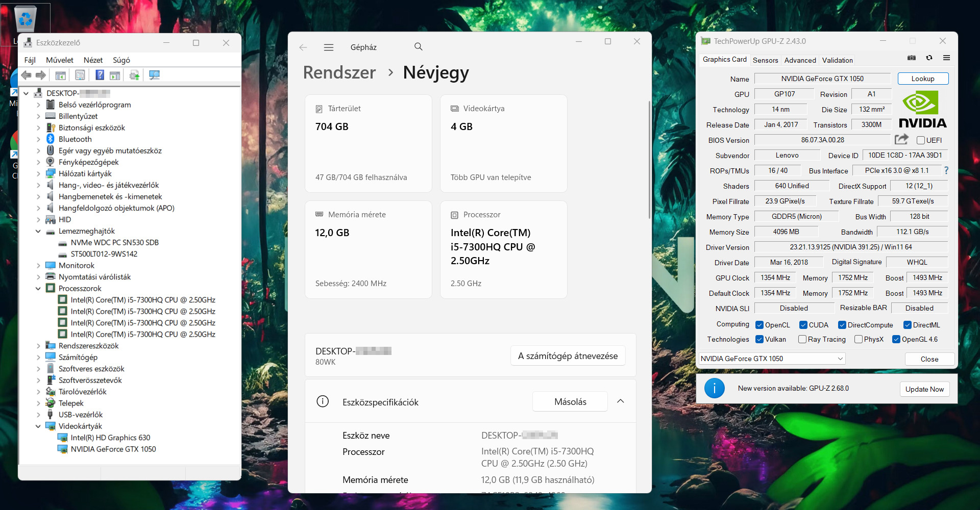
Task: Click A számítógép átnevezése button
Action: [568, 356]
